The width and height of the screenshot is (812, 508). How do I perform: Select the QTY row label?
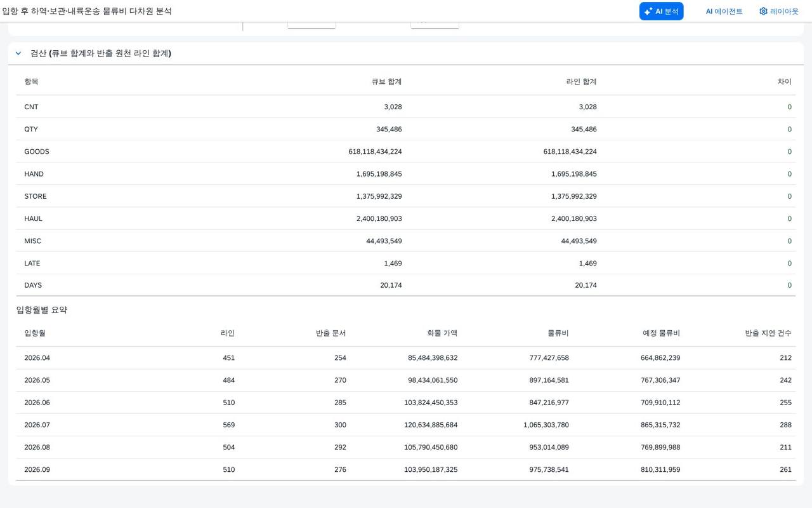click(31, 129)
